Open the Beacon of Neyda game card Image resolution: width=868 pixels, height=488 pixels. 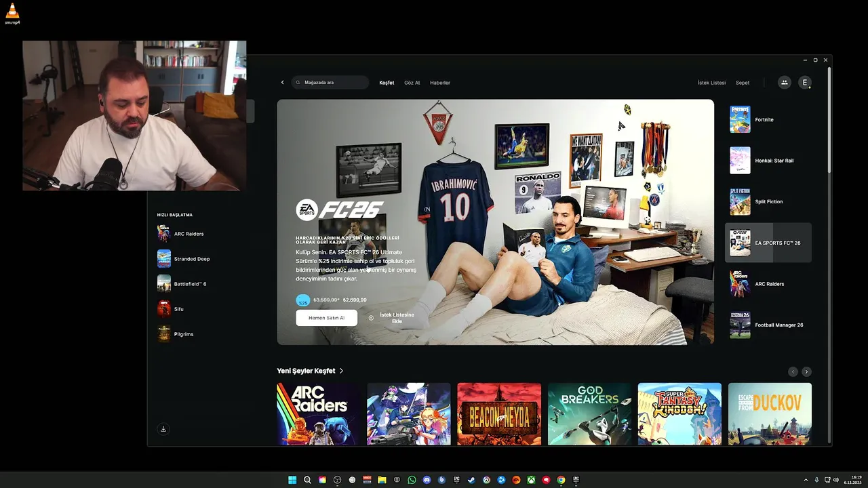[499, 413]
